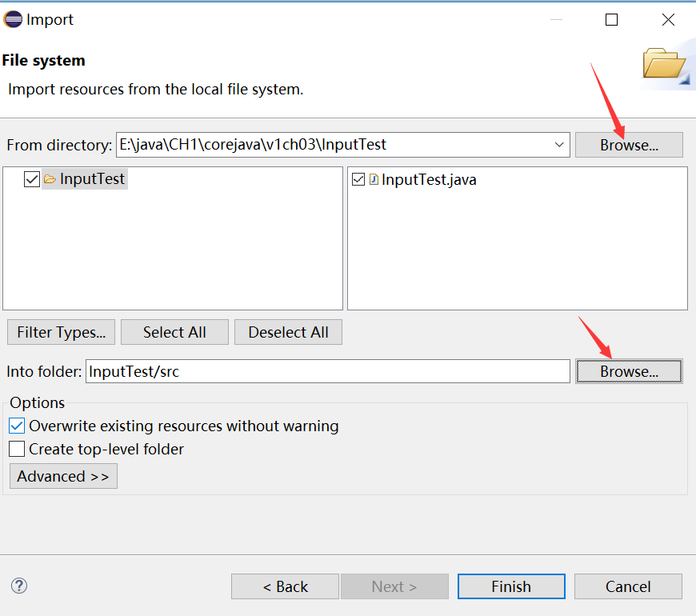Click Finish to complete the import

click(x=511, y=586)
